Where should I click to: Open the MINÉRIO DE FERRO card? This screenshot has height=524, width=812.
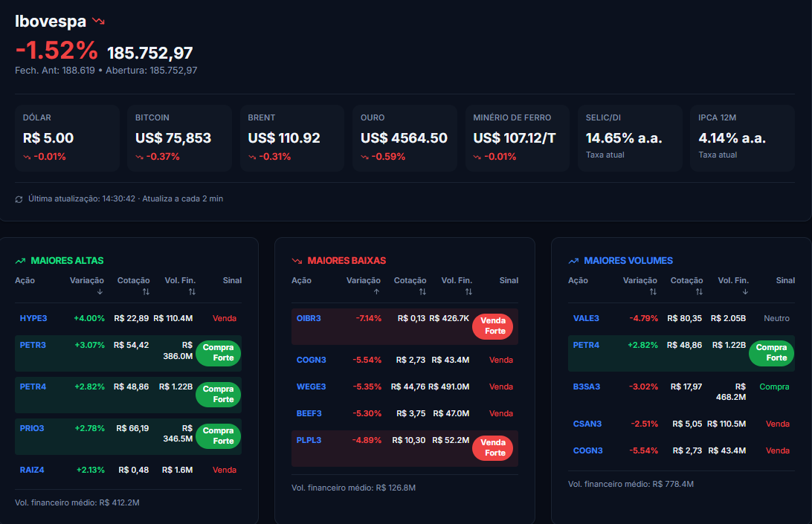click(x=518, y=138)
